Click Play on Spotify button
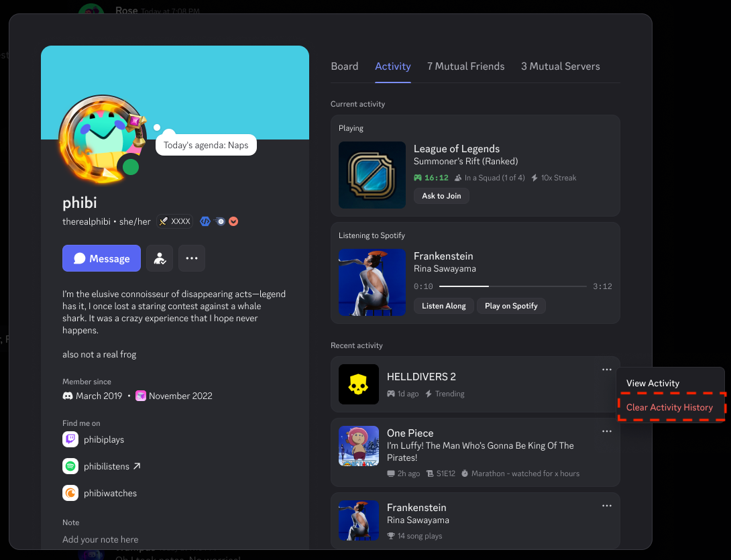This screenshot has width=731, height=560. click(x=512, y=306)
